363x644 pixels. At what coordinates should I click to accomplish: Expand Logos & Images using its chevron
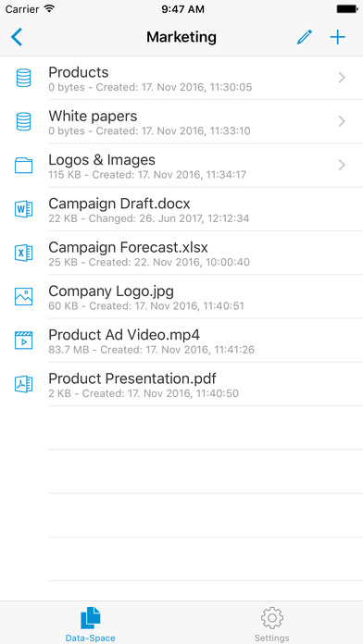click(342, 165)
